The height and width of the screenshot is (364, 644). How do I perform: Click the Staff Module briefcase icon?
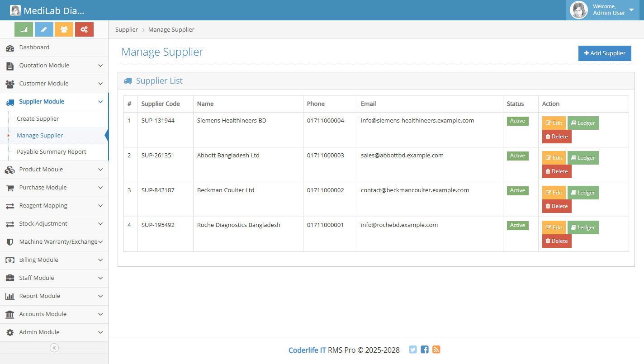pyautogui.click(x=10, y=279)
